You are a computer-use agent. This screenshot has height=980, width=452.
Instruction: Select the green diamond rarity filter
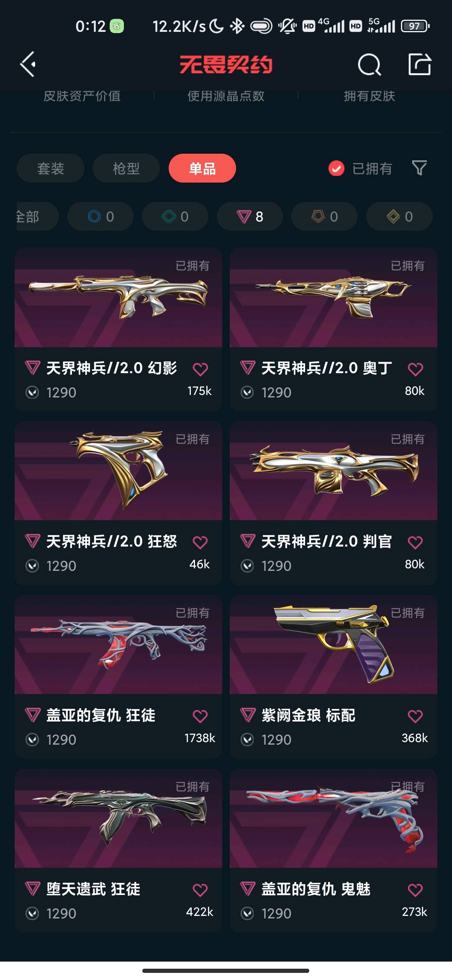click(x=175, y=217)
